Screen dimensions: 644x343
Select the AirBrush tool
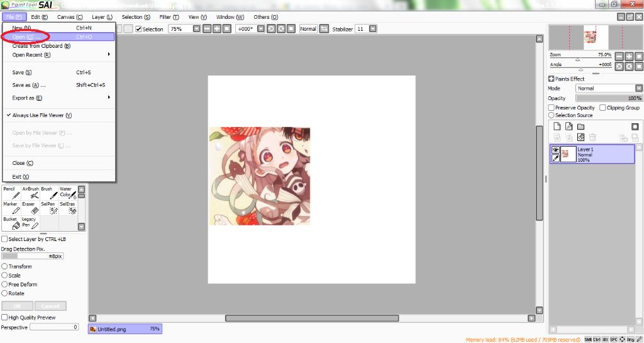click(30, 193)
